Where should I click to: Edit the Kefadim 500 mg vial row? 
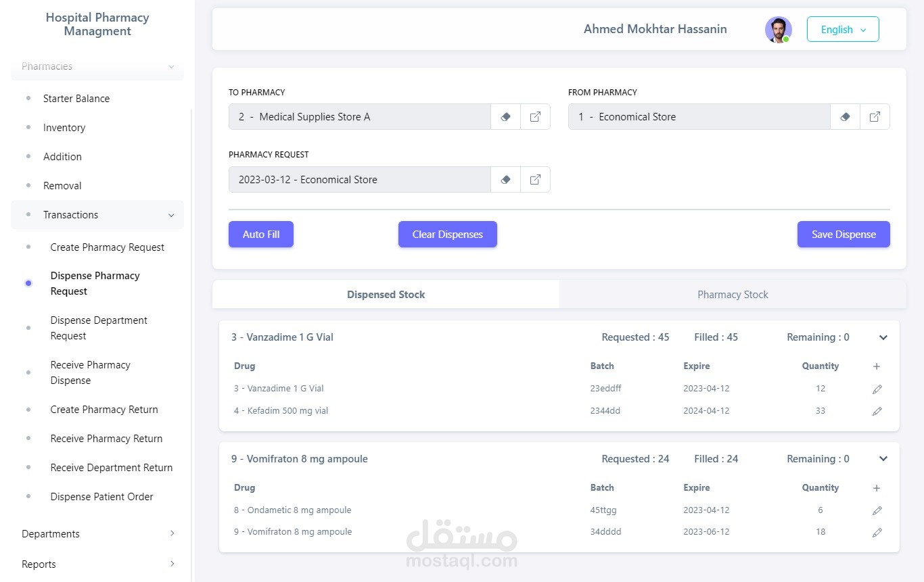(x=877, y=411)
